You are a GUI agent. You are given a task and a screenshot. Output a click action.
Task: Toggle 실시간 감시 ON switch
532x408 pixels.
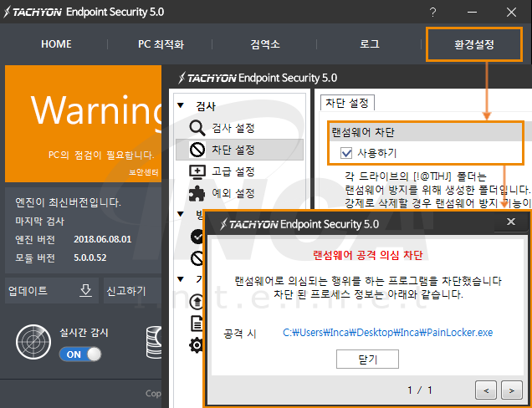click(80, 354)
